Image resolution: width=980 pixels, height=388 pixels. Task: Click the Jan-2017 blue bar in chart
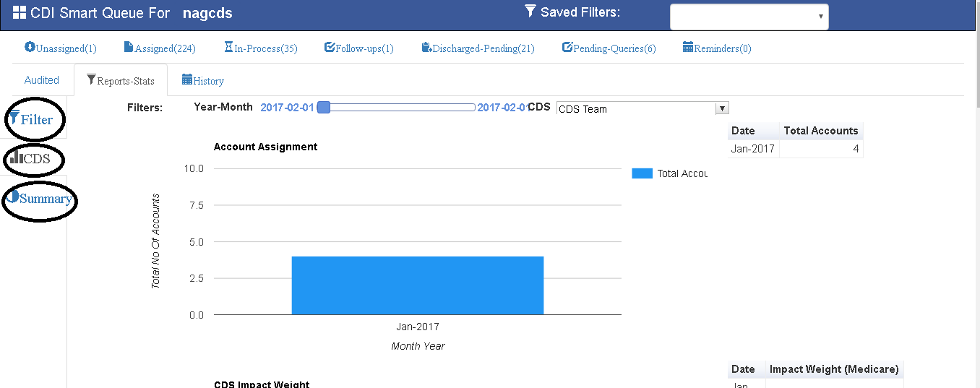[417, 285]
